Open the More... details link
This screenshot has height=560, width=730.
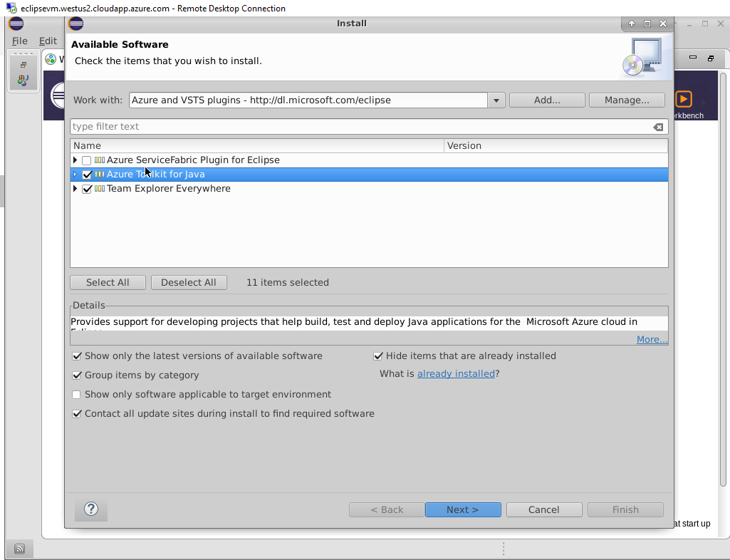[652, 339]
